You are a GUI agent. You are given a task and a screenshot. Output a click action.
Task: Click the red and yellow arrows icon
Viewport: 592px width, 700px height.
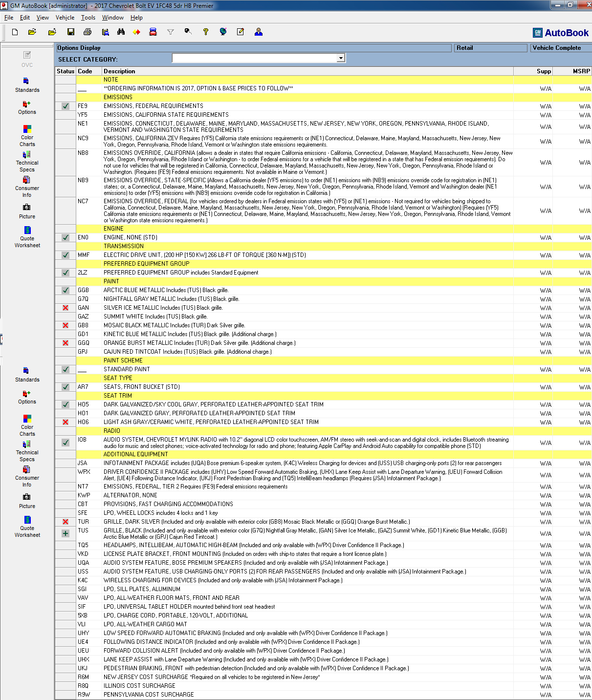coord(136,32)
